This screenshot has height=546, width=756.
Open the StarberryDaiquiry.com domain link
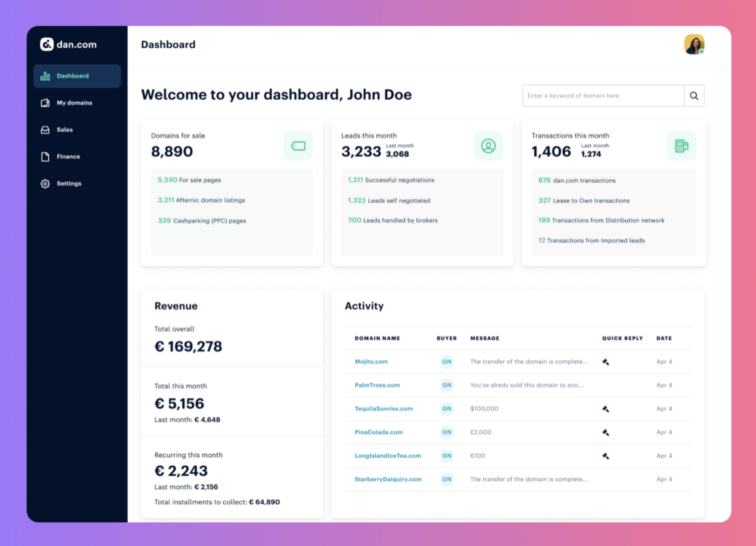coord(388,479)
